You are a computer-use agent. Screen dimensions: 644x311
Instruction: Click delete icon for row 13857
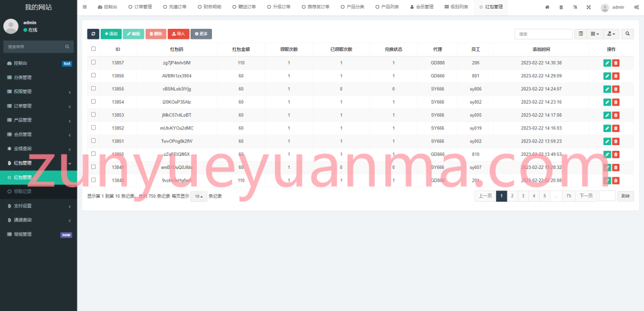pyautogui.click(x=616, y=63)
